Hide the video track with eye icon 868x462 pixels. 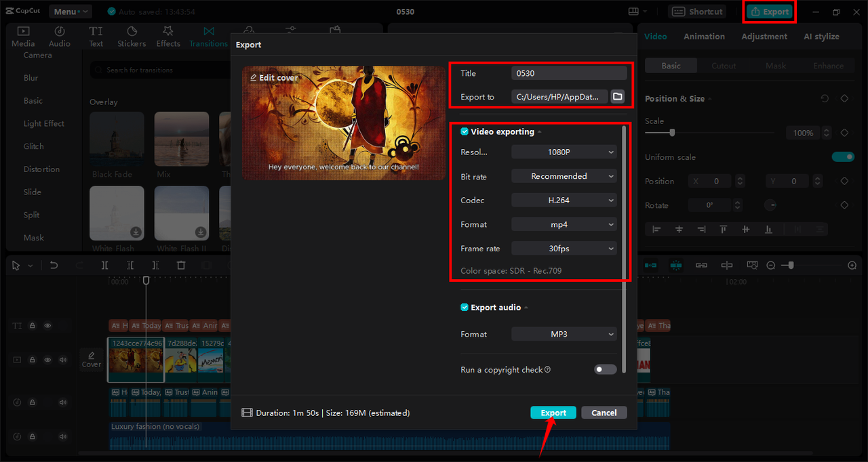(47, 360)
